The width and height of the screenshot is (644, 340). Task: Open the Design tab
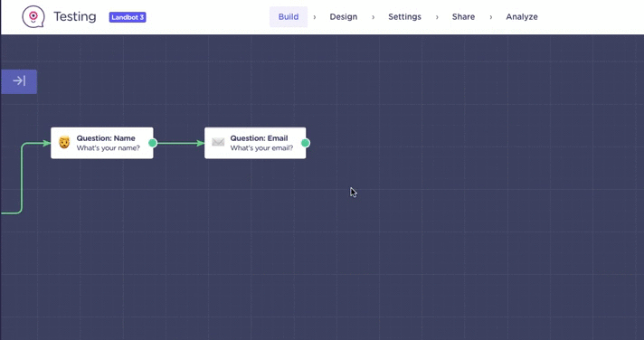click(344, 17)
